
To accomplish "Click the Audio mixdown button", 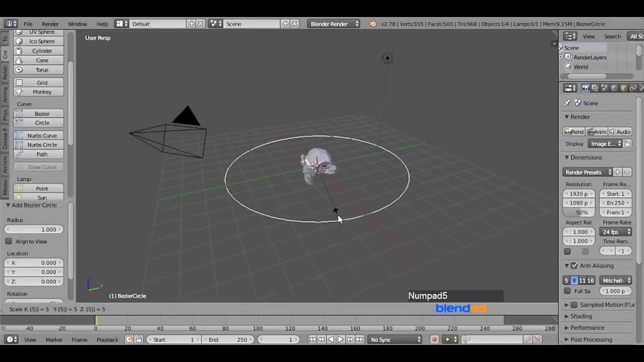I will 620,132.
